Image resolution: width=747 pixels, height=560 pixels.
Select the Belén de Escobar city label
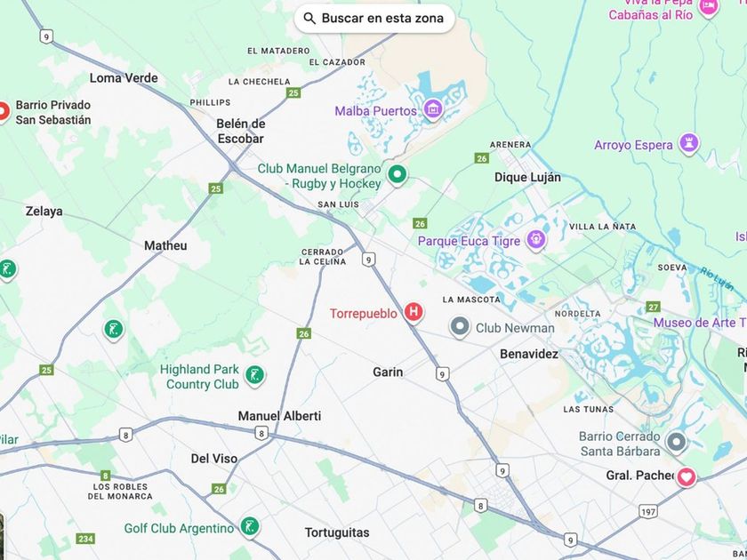tap(241, 131)
